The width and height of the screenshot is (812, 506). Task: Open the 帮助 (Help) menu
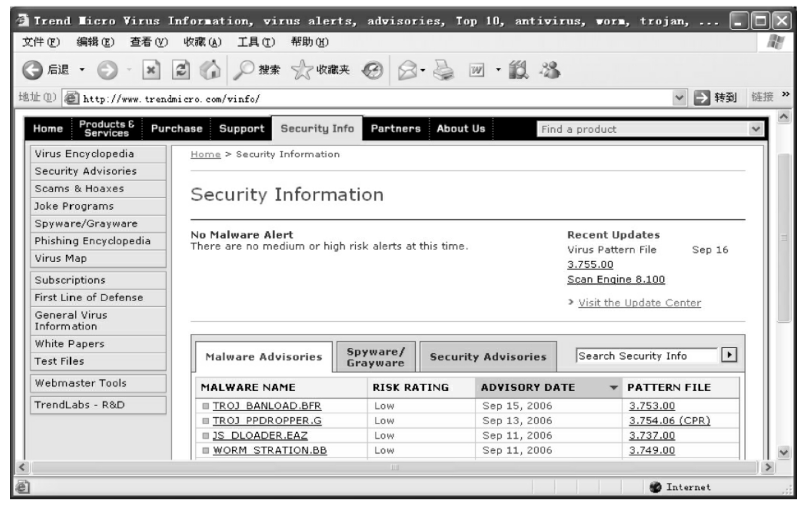[310, 42]
